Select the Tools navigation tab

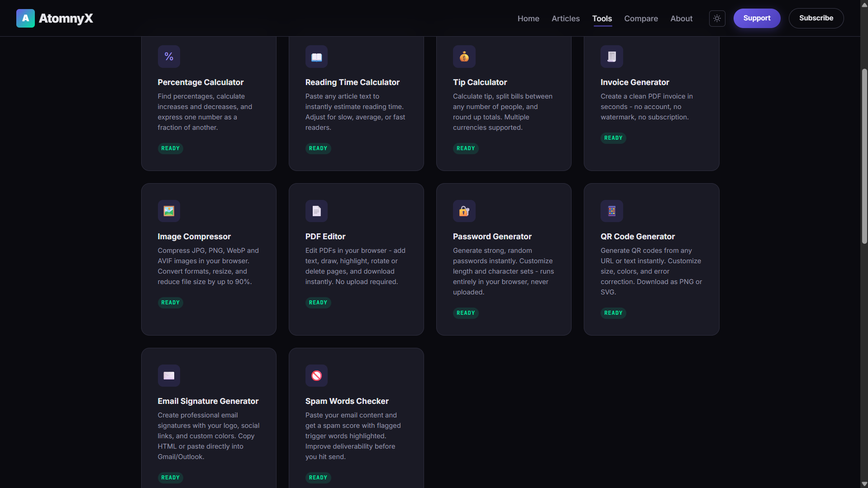pyautogui.click(x=602, y=19)
